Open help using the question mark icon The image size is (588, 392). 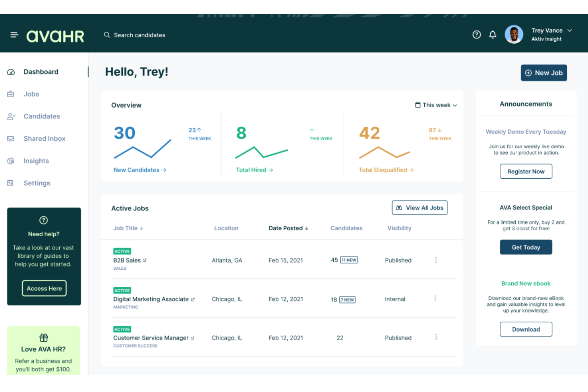click(477, 35)
